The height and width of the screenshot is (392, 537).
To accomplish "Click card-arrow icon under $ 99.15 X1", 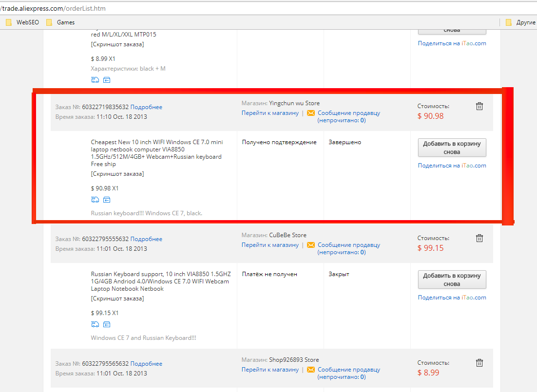I will (x=107, y=324).
